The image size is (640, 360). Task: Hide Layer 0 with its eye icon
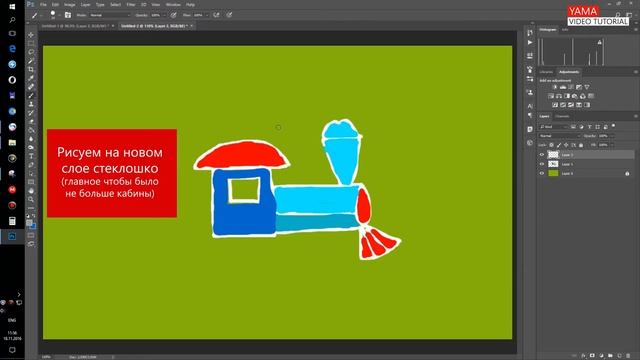[x=542, y=173]
